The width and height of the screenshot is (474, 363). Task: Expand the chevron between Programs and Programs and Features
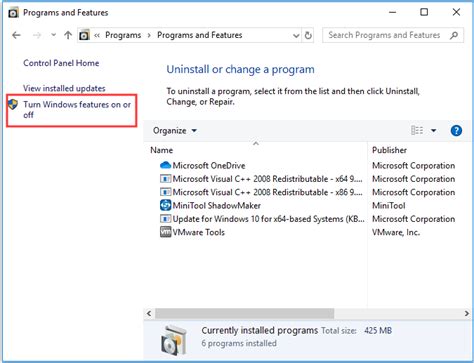point(149,35)
